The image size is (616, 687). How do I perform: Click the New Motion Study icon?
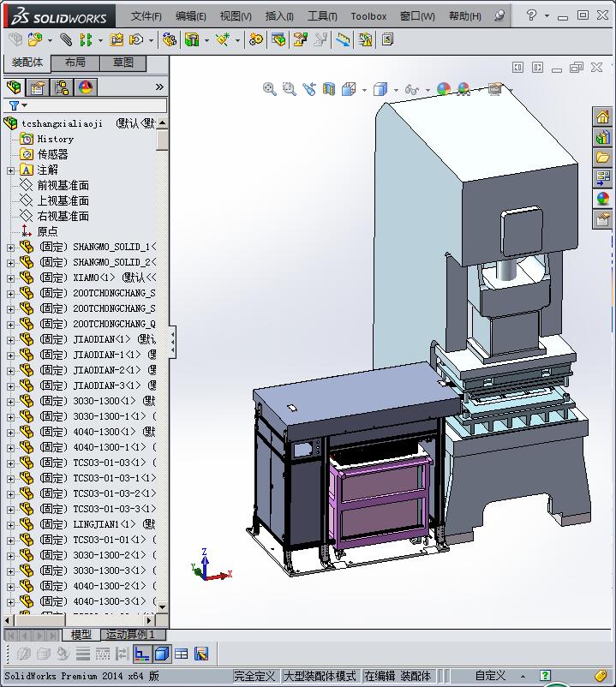pyautogui.click(x=256, y=40)
